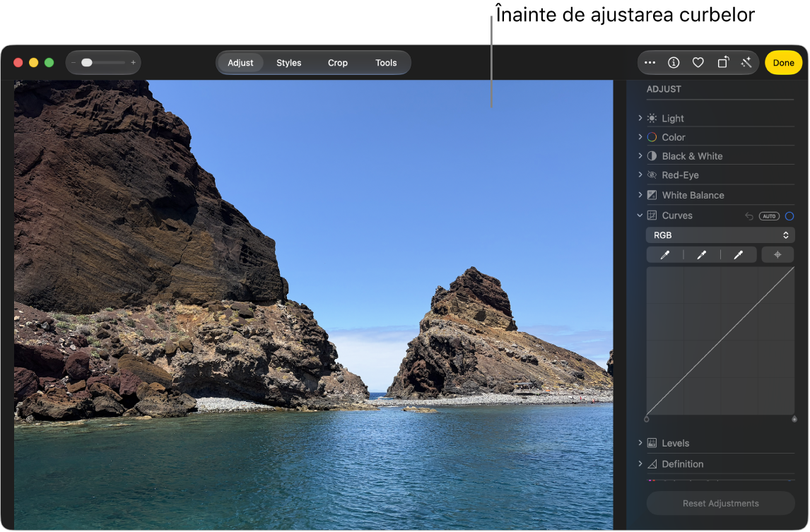Open the photo Info panel icon

pyautogui.click(x=673, y=62)
